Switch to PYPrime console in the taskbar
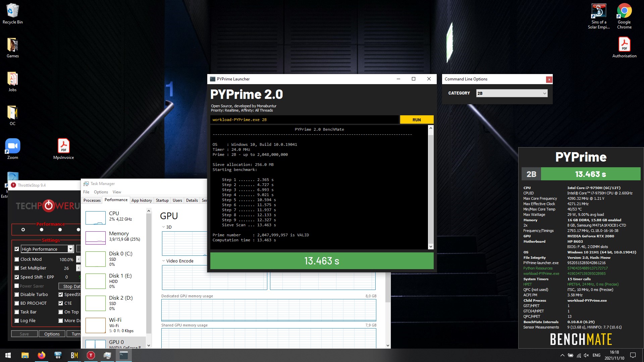This screenshot has width=644, height=362. tap(123, 355)
